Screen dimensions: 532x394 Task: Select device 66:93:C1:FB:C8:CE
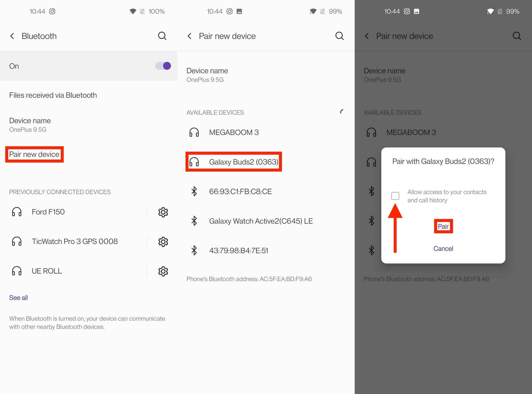click(240, 192)
